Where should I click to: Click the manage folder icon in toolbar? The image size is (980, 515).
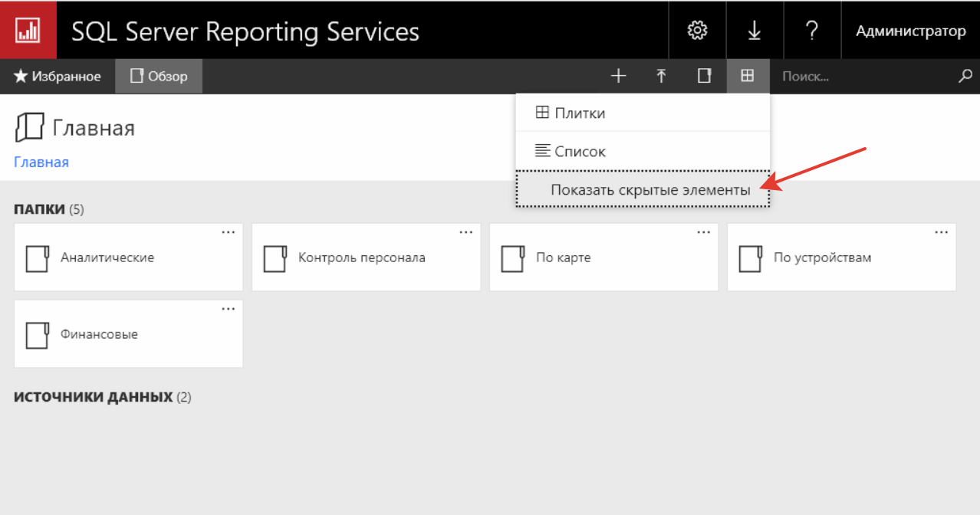pyautogui.click(x=704, y=76)
